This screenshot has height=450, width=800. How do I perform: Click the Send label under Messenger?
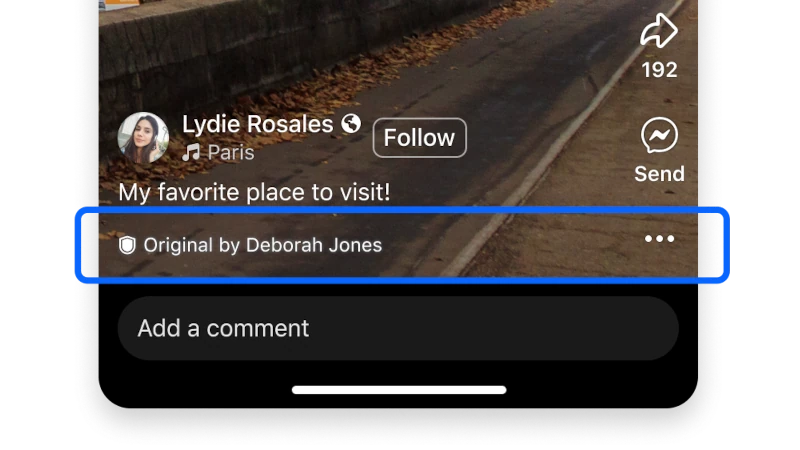[x=659, y=174]
